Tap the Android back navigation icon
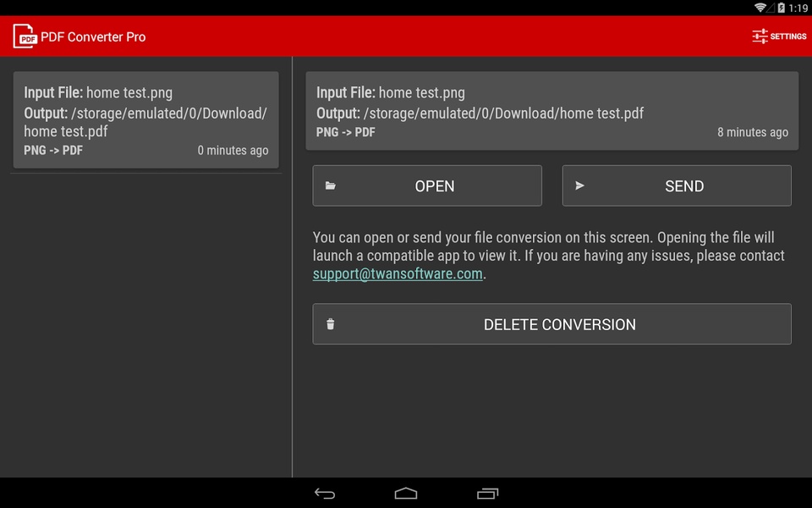812x508 pixels. 325,494
